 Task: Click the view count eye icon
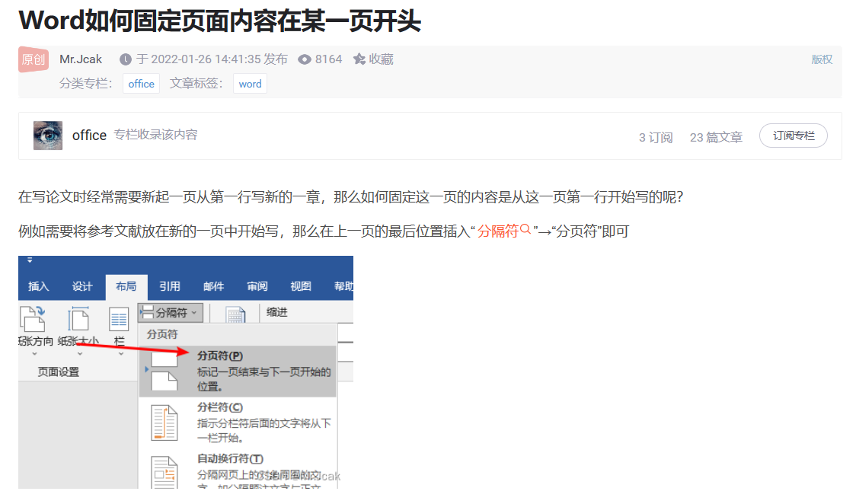[x=304, y=59]
